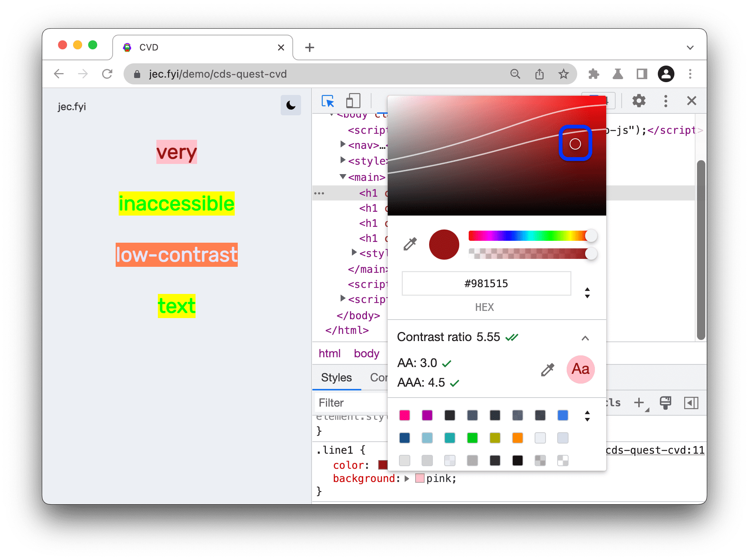Image resolution: width=749 pixels, height=560 pixels.
Task: Click the close DevTools panel icon
Action: tap(691, 100)
